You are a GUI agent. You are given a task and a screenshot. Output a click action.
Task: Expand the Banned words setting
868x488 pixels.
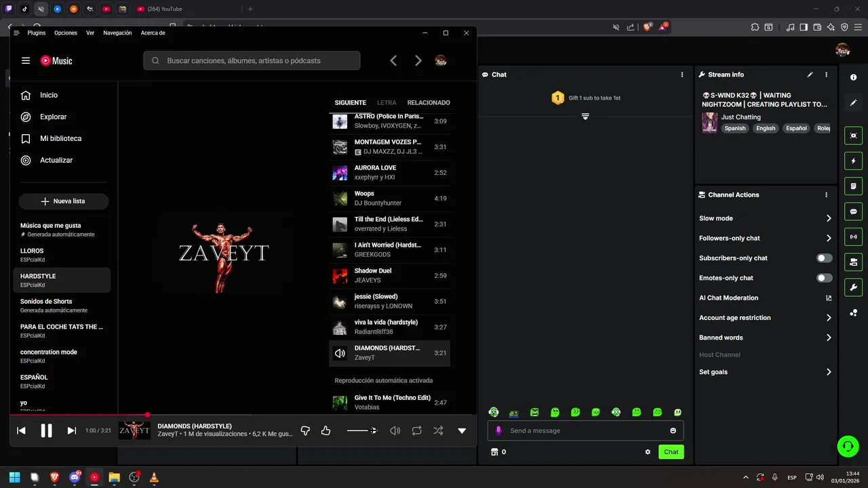[x=766, y=338]
